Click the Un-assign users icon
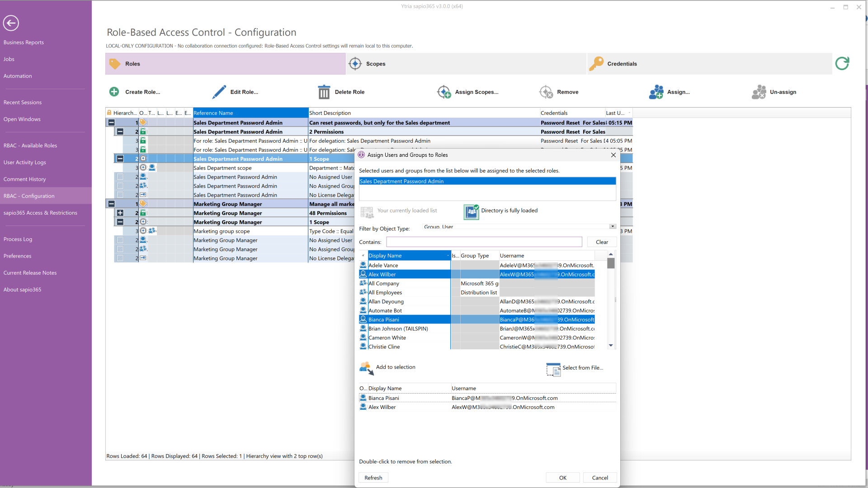This screenshot has width=868, height=488. click(x=759, y=92)
